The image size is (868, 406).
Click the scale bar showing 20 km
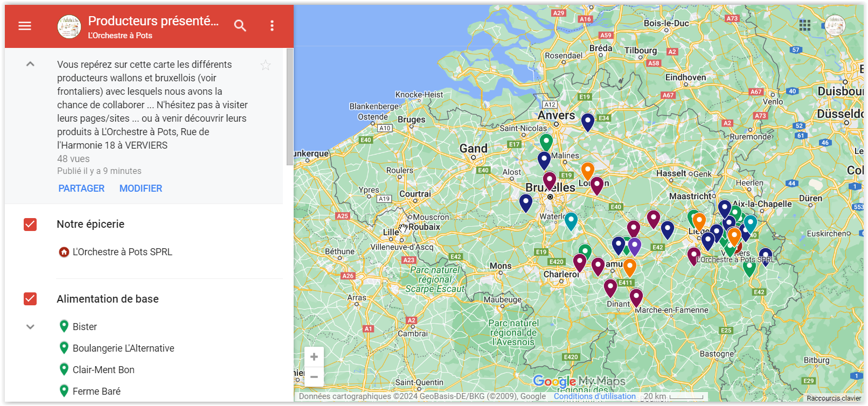674,396
